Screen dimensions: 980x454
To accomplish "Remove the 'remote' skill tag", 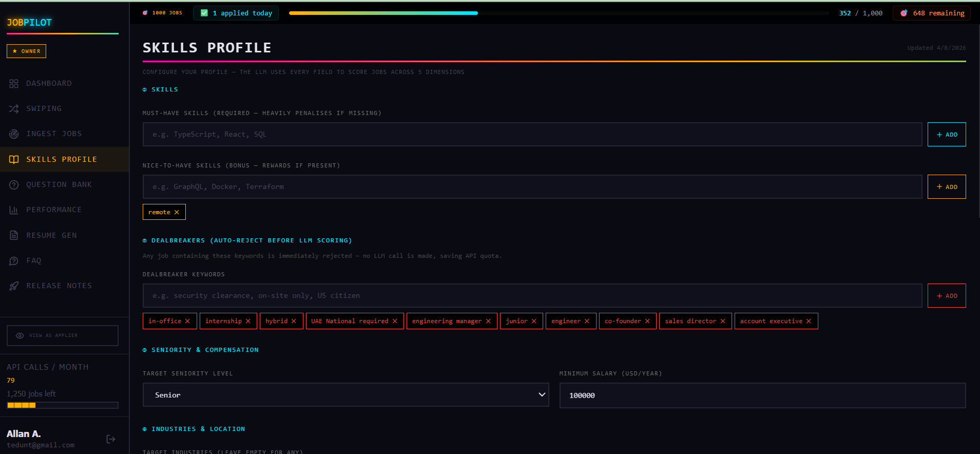I will point(177,212).
